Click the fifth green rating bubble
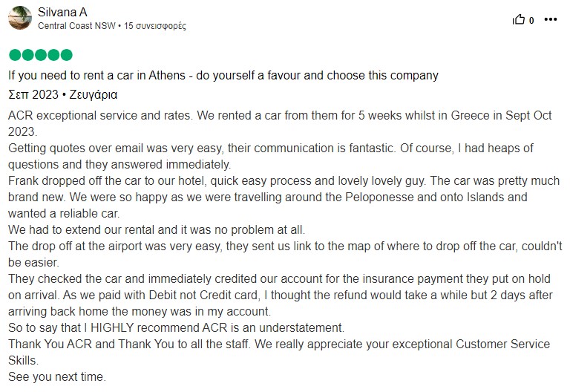 (67, 55)
